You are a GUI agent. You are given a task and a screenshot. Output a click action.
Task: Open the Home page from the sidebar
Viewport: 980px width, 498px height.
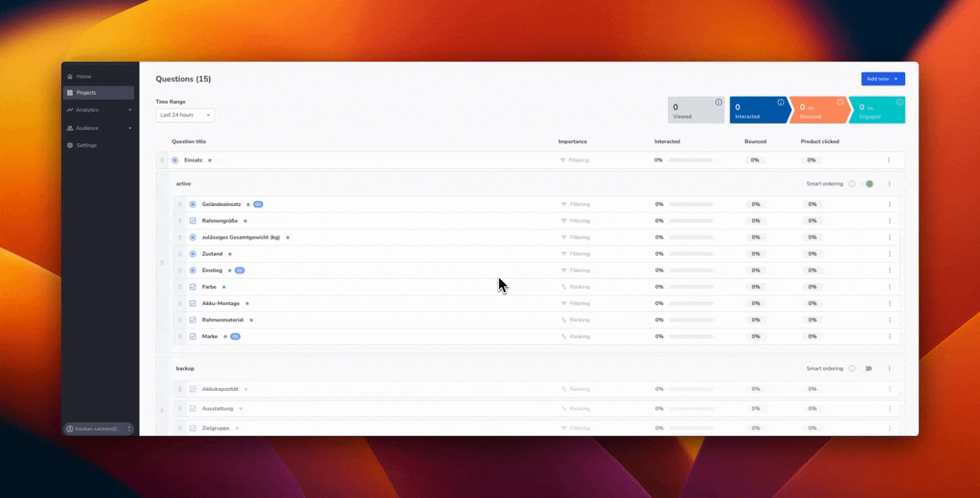pos(83,76)
